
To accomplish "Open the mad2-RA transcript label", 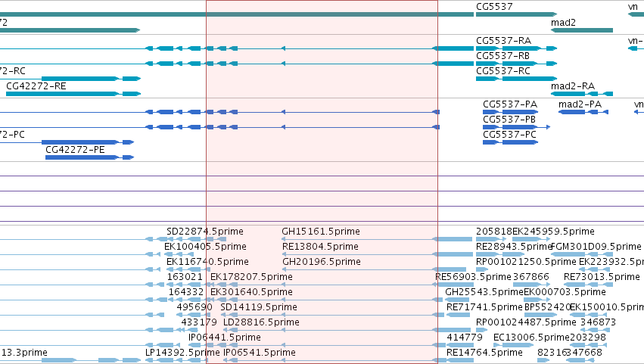I will point(573,86).
